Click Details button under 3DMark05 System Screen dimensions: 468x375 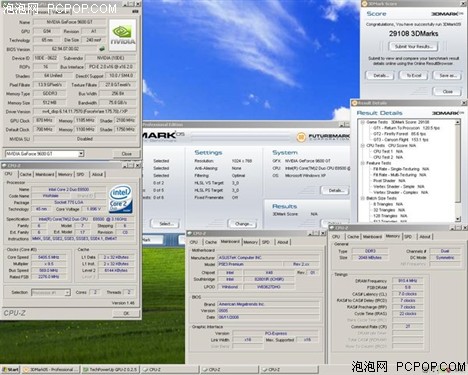pyautogui.click(x=335, y=190)
